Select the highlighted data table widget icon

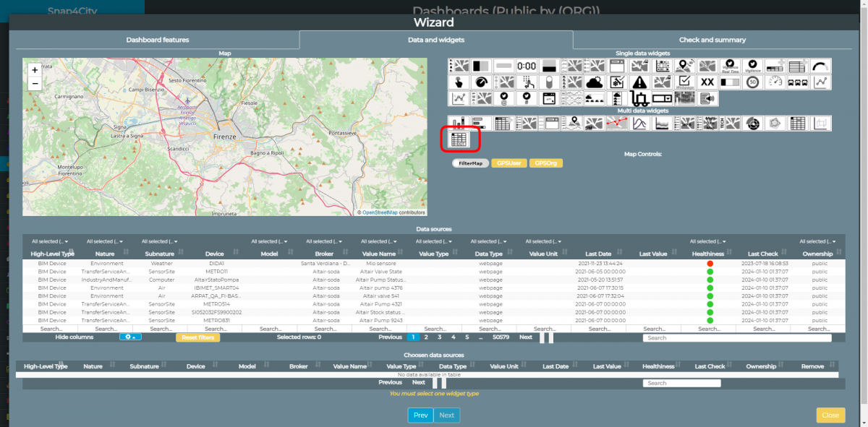coord(459,139)
